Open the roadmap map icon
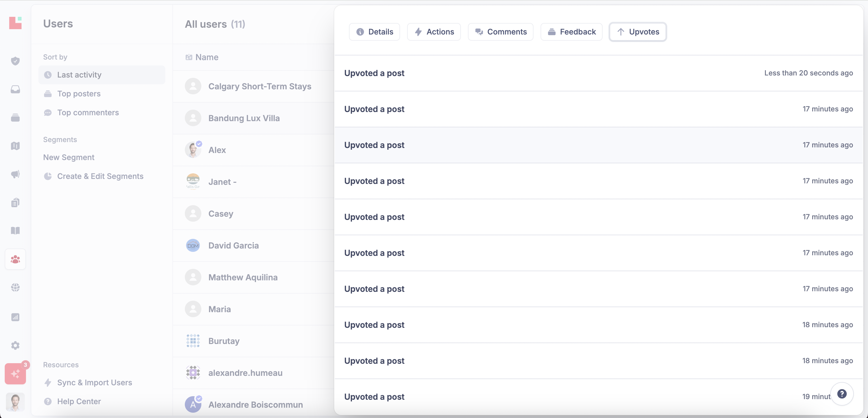The height and width of the screenshot is (418, 868). point(15,146)
